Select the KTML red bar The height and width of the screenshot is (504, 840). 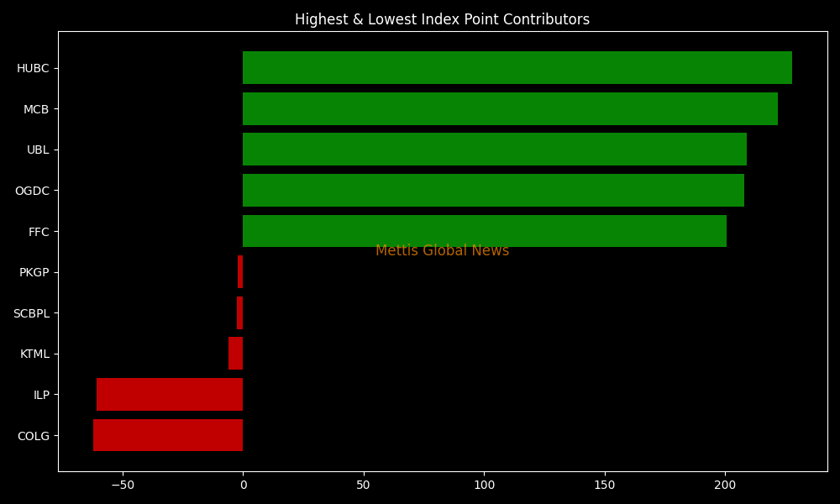pos(236,354)
